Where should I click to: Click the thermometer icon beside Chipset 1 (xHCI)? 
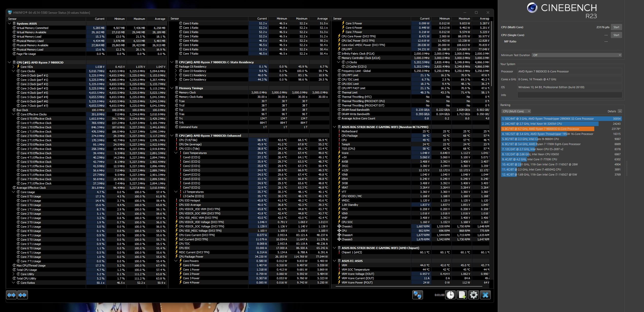coord(339,252)
